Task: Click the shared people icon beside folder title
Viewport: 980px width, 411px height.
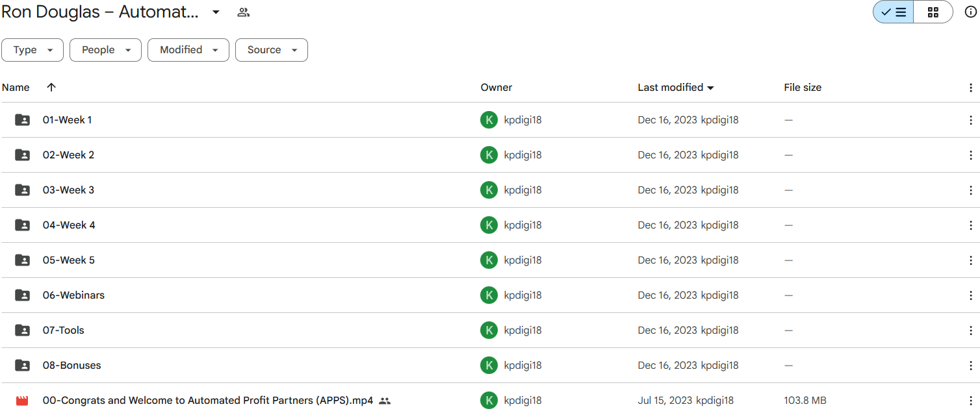Action: [x=244, y=12]
